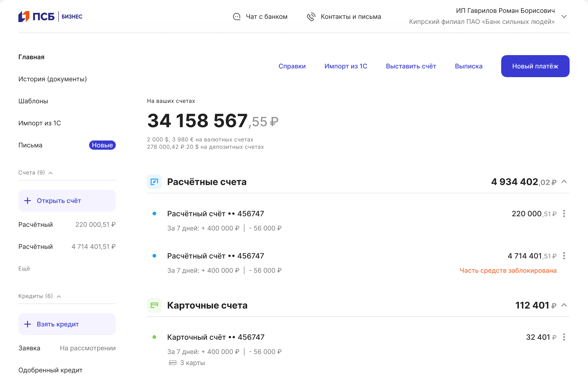Open three-dot menu for the 4 714 401,51 ₽ account
The image size is (588, 382).
(564, 256)
